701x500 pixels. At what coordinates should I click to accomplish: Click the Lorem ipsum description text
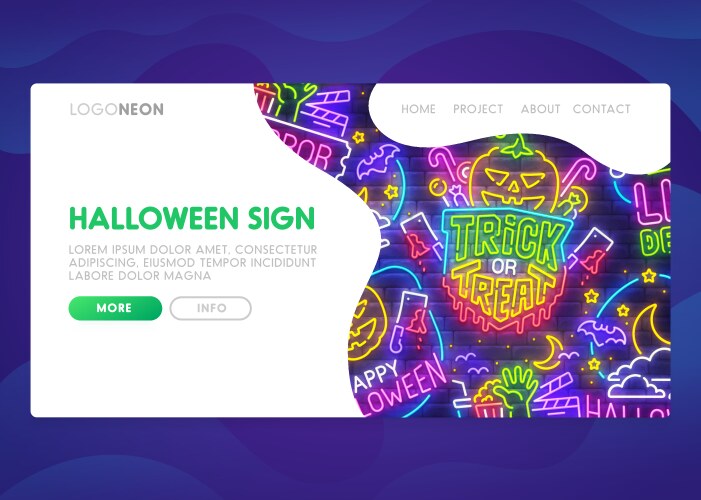pyautogui.click(x=193, y=262)
